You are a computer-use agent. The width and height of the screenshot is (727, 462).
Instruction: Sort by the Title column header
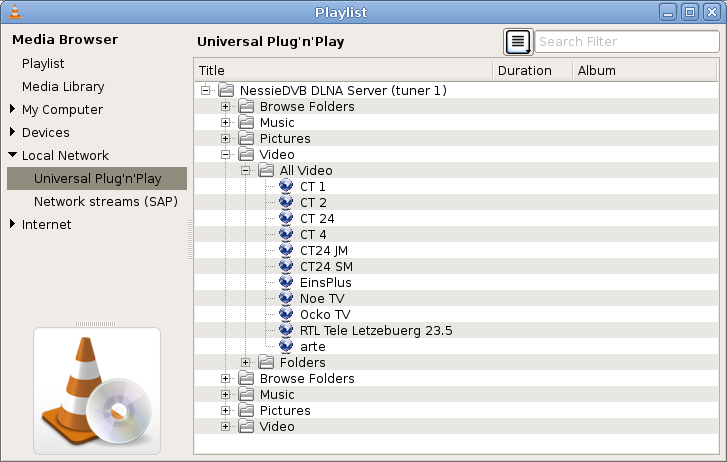coord(343,71)
